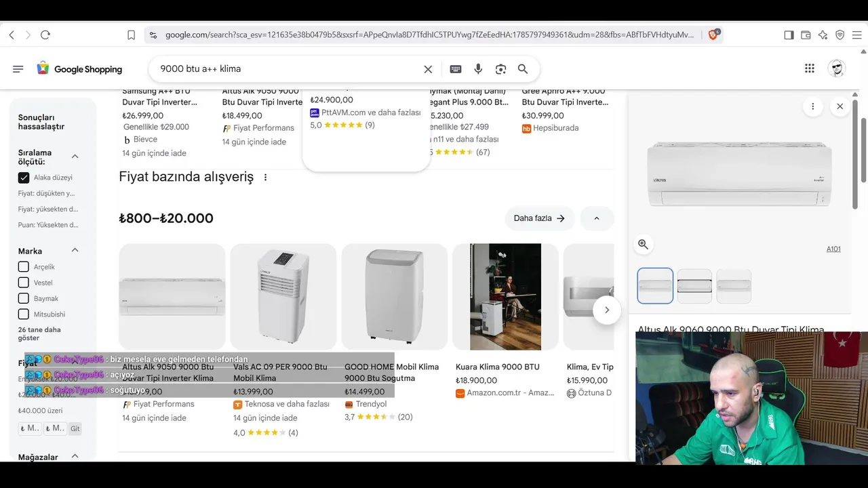The height and width of the screenshot is (488, 868).
Task: Select the ₺40.000 üzeri price range
Action: (x=41, y=410)
